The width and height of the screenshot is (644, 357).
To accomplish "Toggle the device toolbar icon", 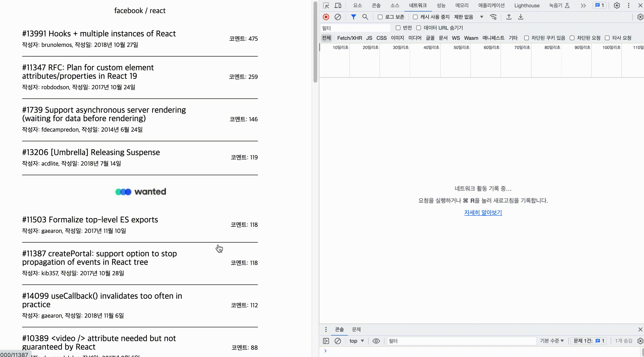I will 338,5.
